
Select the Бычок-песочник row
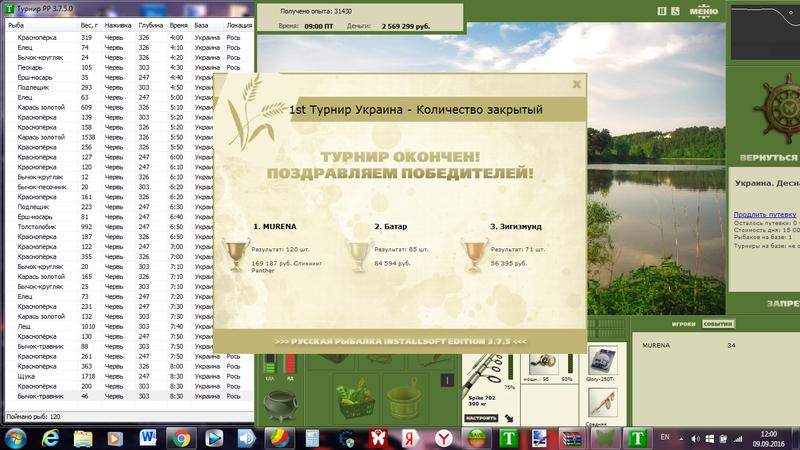[110, 187]
